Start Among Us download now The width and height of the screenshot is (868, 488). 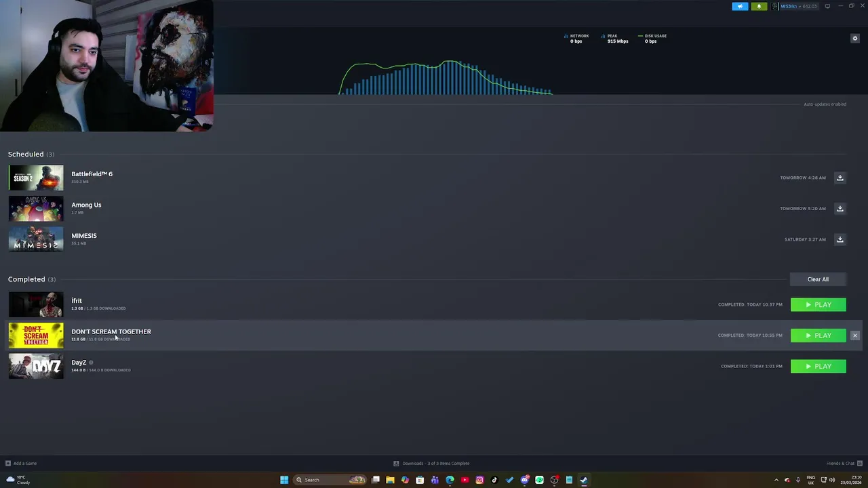(x=840, y=208)
